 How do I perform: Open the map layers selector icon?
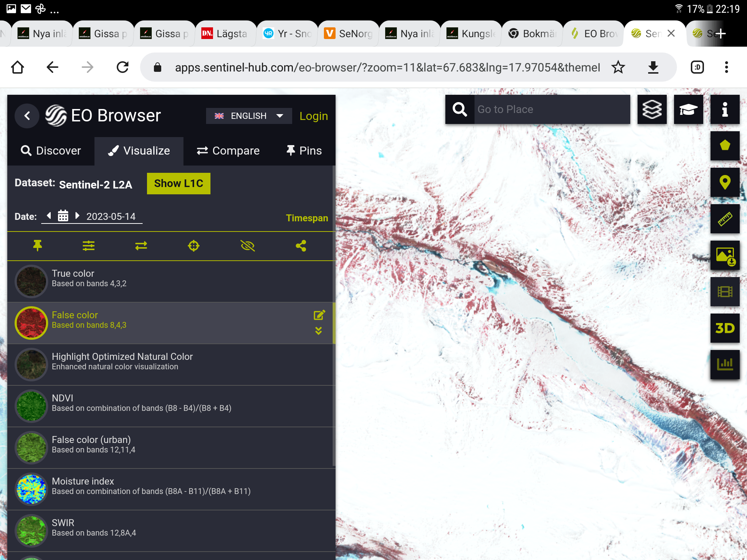pos(652,109)
